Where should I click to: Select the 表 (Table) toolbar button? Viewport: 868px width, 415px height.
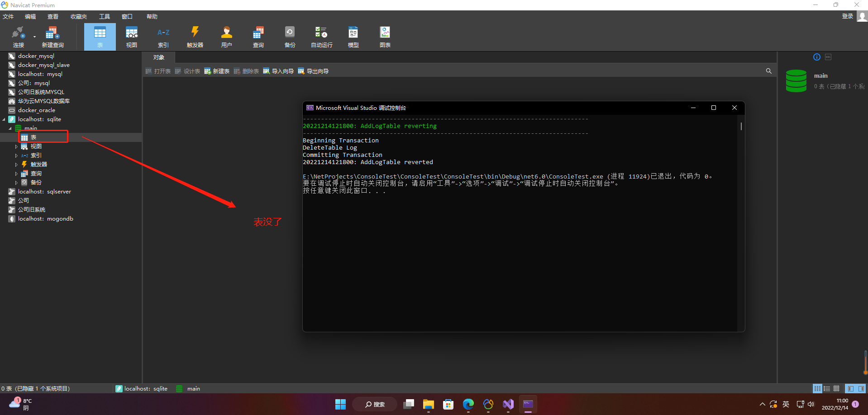coord(100,37)
